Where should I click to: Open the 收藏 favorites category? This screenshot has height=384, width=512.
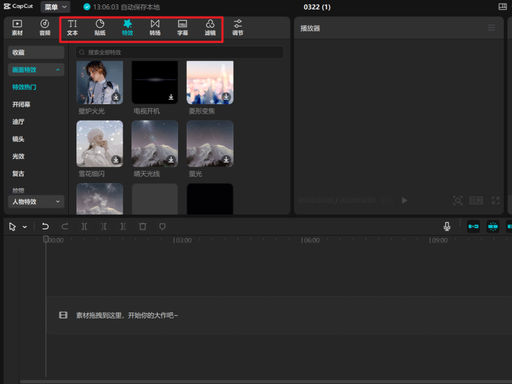pyautogui.click(x=36, y=52)
